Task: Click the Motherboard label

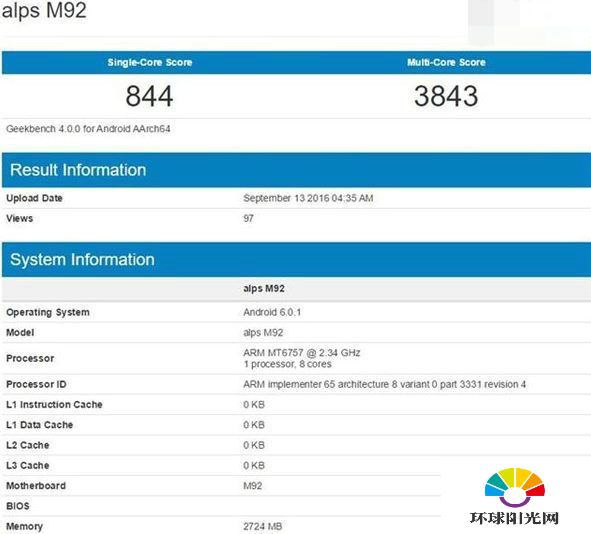Action: (x=36, y=486)
